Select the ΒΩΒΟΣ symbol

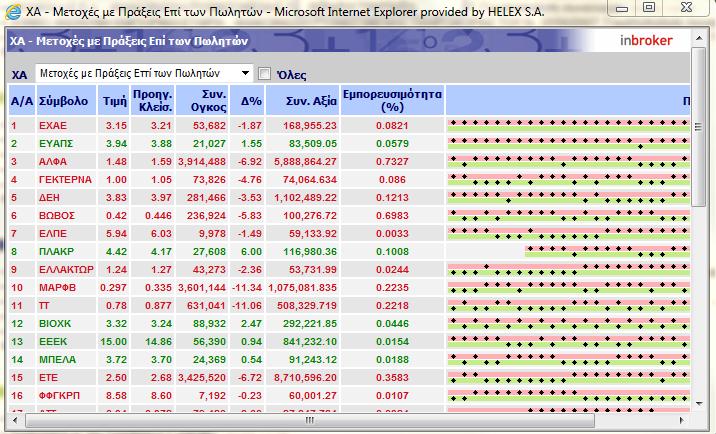57,216
